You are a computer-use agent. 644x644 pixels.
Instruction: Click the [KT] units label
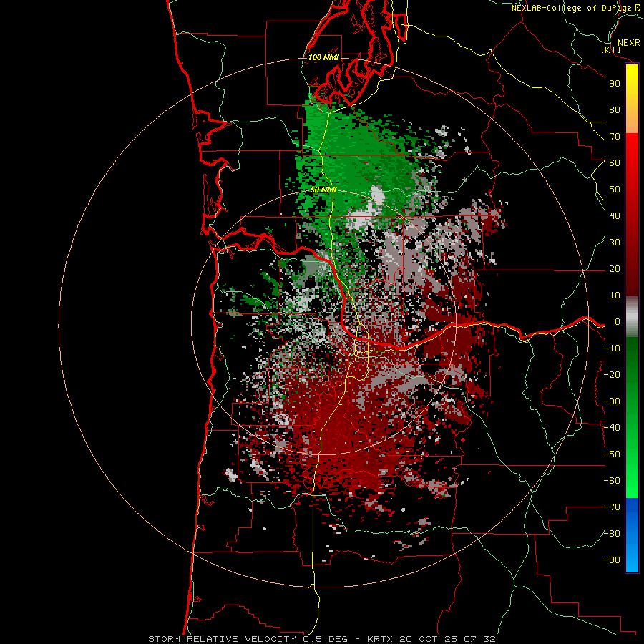tap(611, 49)
